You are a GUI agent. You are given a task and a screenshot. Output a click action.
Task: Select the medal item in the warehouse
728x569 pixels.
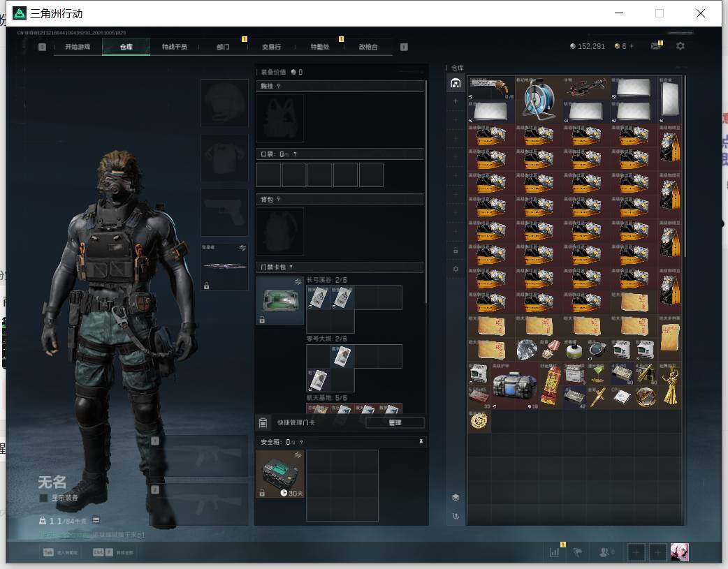point(551,350)
